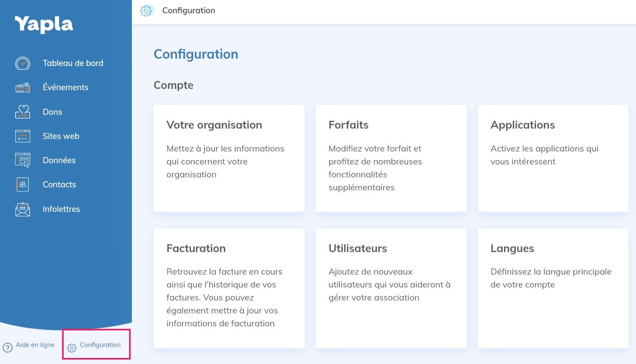Viewport: 636px width, 364px height.
Task: Select the Applications card
Action: [553, 158]
